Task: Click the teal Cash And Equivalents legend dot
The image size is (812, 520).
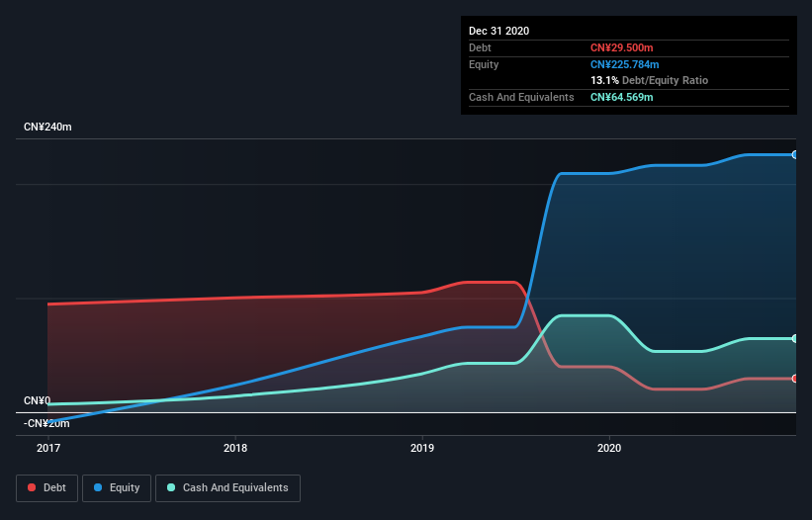Action: coord(171,487)
